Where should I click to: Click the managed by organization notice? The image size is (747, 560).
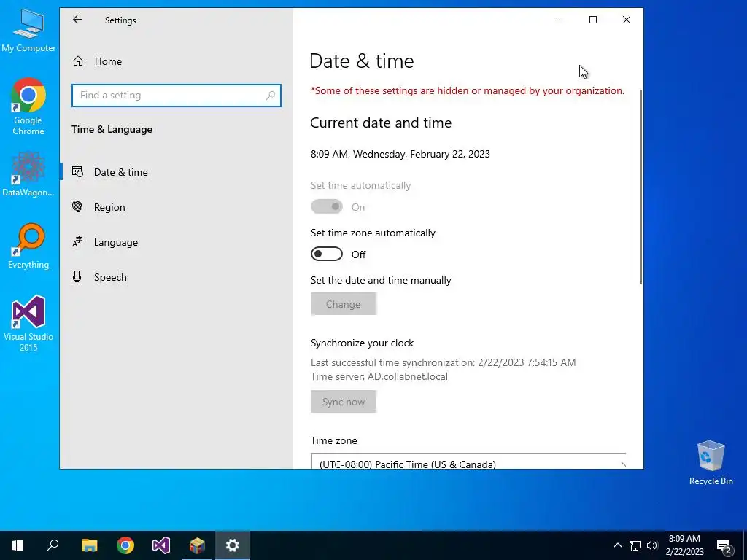[468, 90]
